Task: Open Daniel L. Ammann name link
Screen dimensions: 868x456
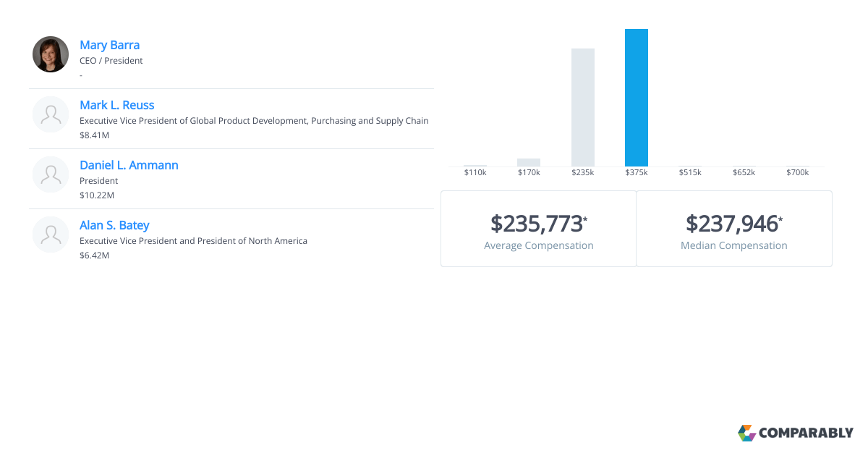Action: coord(129,165)
